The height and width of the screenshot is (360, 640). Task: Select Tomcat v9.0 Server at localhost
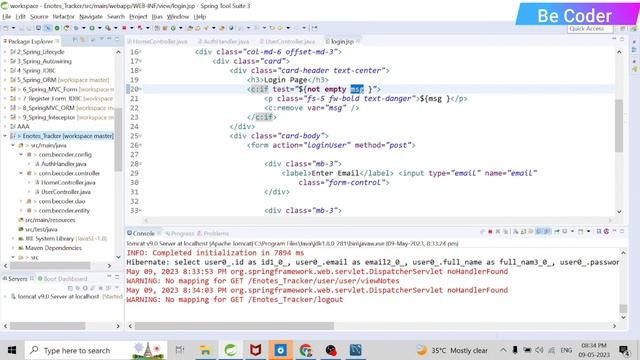pos(58,297)
